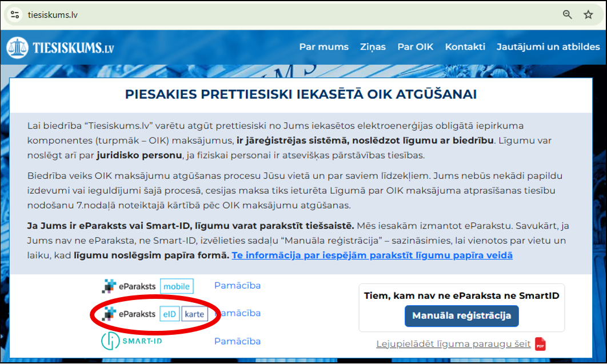Open Jautājumi un atbildes page
Image resolution: width=607 pixels, height=364 pixels.
548,47
